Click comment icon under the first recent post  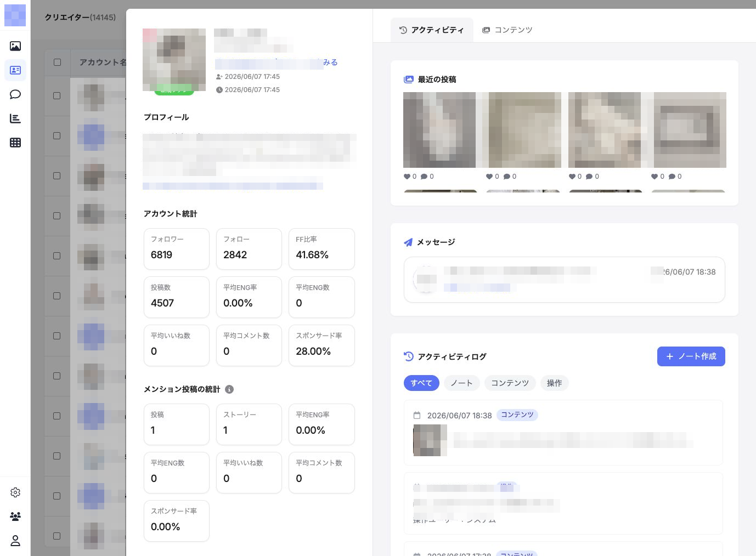coord(424,177)
